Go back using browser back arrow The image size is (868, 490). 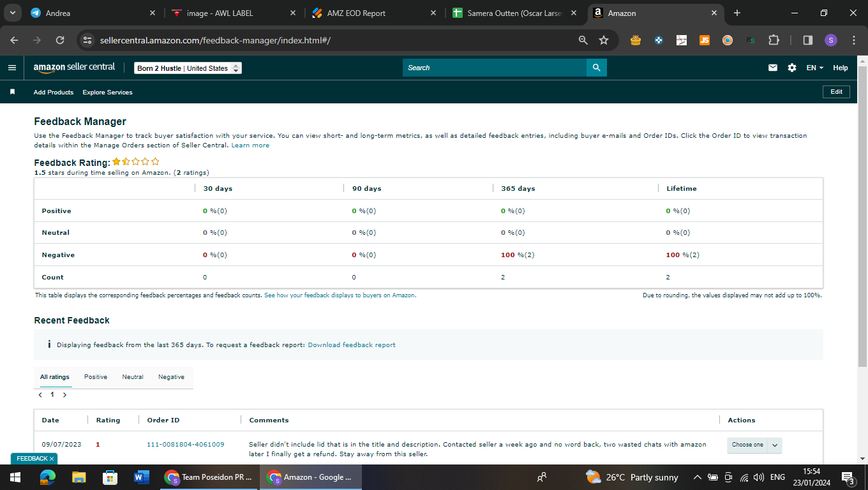pos(15,40)
